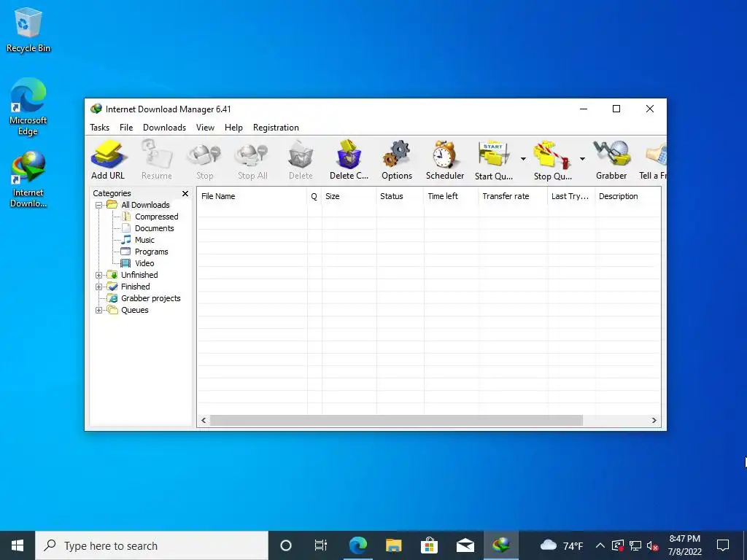Select Grabber projects in the tree
Image resolution: width=747 pixels, height=560 pixels.
[150, 298]
